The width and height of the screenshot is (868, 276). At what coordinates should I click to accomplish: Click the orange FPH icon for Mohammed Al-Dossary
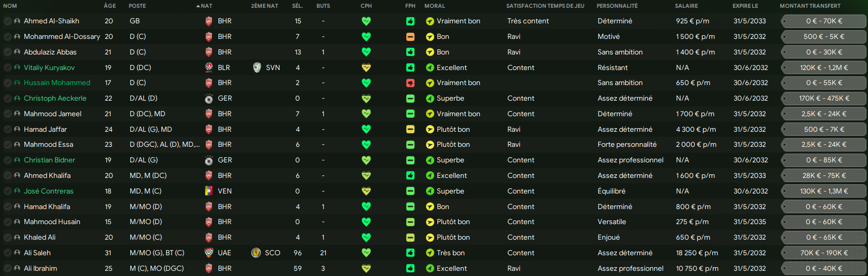click(x=410, y=37)
